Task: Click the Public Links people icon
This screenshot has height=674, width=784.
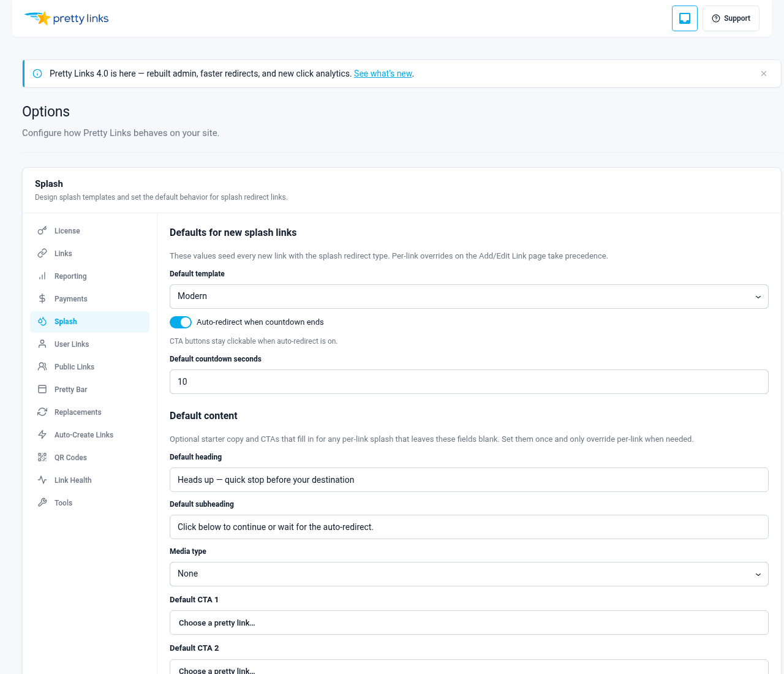Action: (42, 367)
